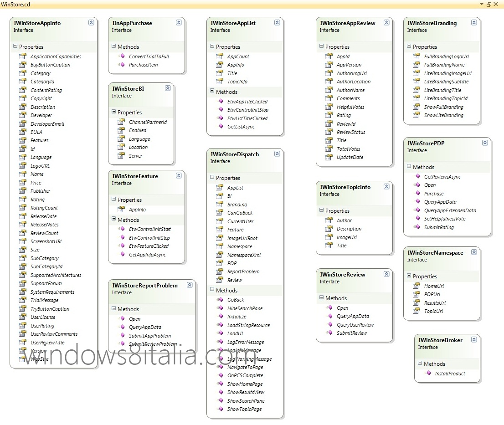The image size is (504, 425).
Task: Select the TopicInfo property in IWinStoreAppList
Action: click(x=237, y=82)
